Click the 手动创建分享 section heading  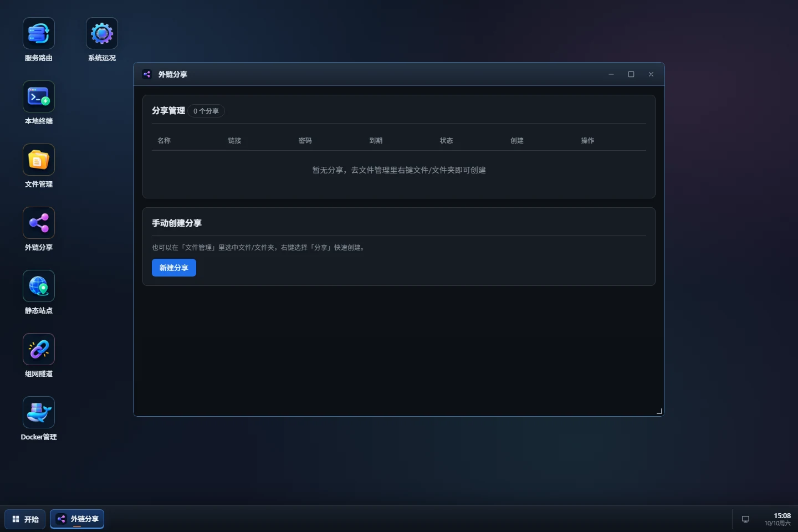(x=177, y=223)
